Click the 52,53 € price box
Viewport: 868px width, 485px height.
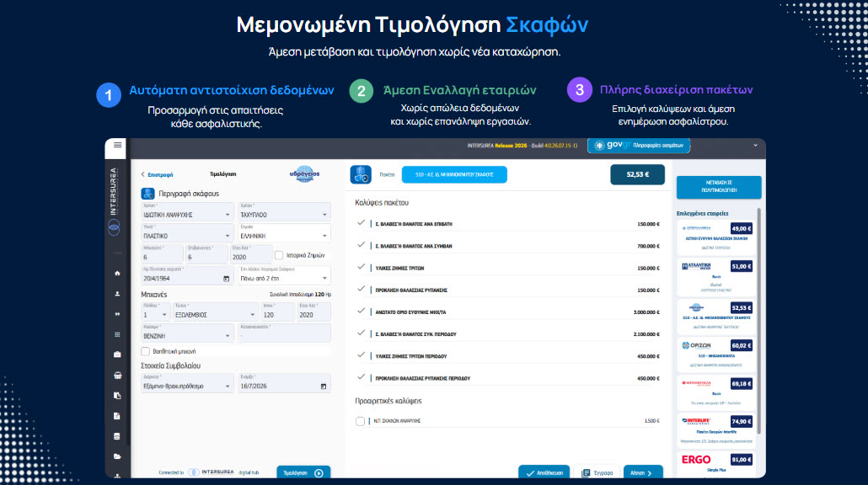point(637,175)
